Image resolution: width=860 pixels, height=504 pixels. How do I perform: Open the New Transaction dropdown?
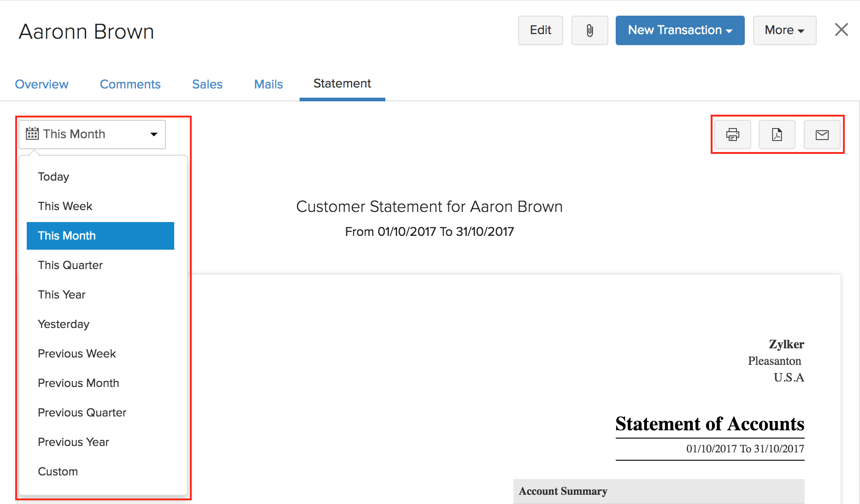click(x=679, y=30)
